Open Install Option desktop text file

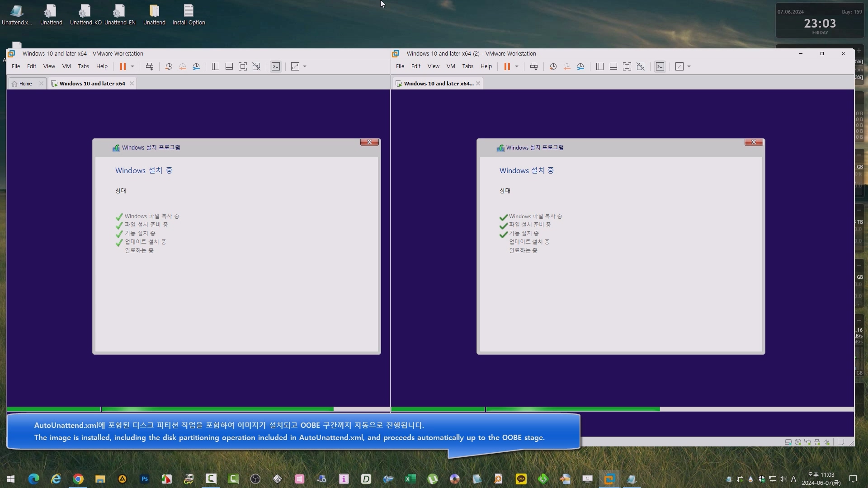(189, 14)
